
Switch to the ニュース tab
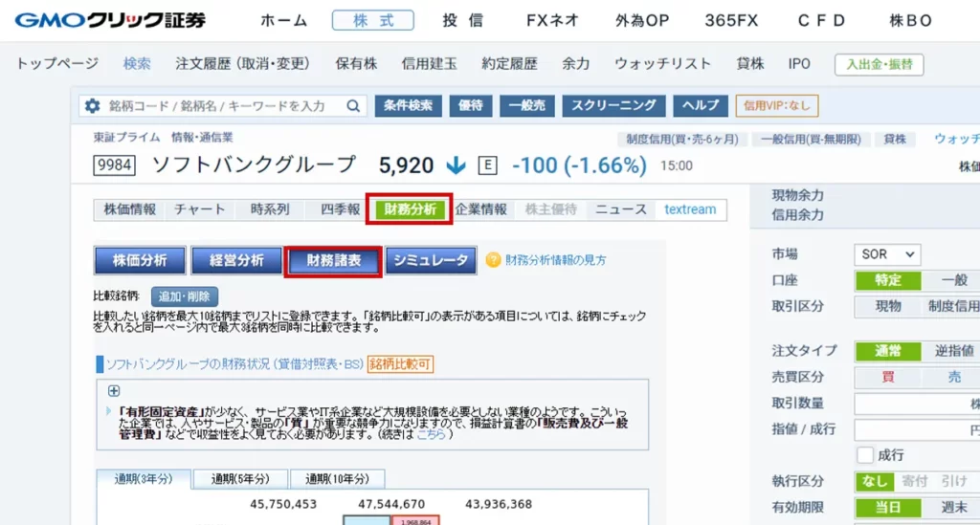click(x=620, y=209)
